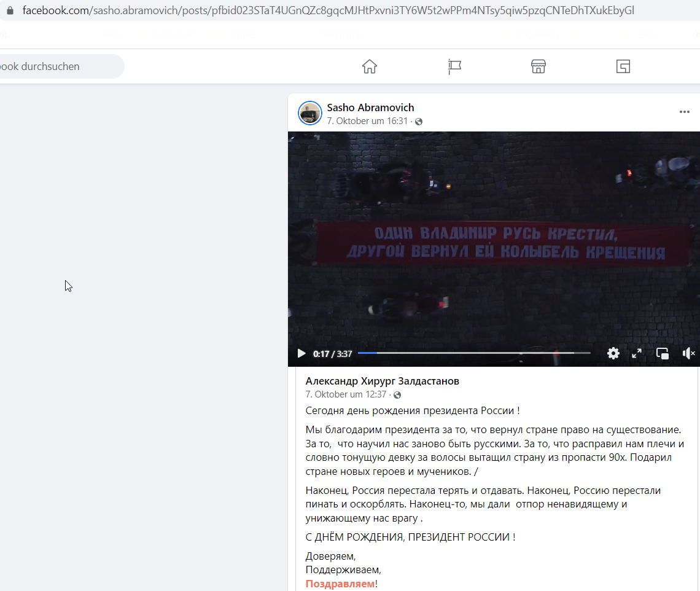The image size is (700, 591).
Task: Click the text 'Сегодня день рождения президента России !'
Action: (x=413, y=410)
